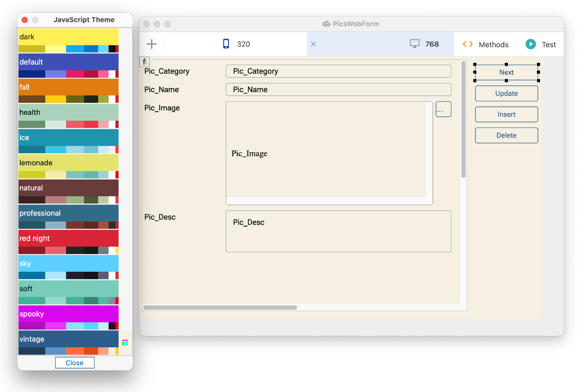Select the phone 320 breakpoint icon
588x392 pixels.
coord(226,44)
